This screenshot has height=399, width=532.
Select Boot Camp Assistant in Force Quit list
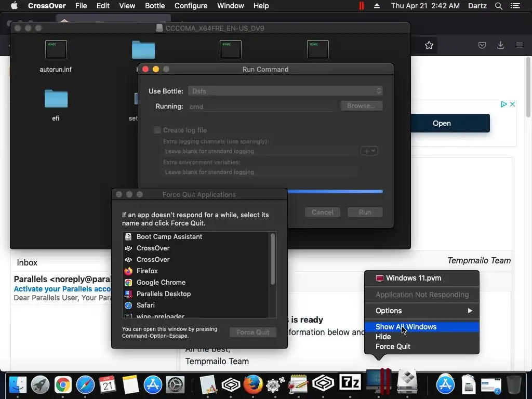click(x=196, y=237)
